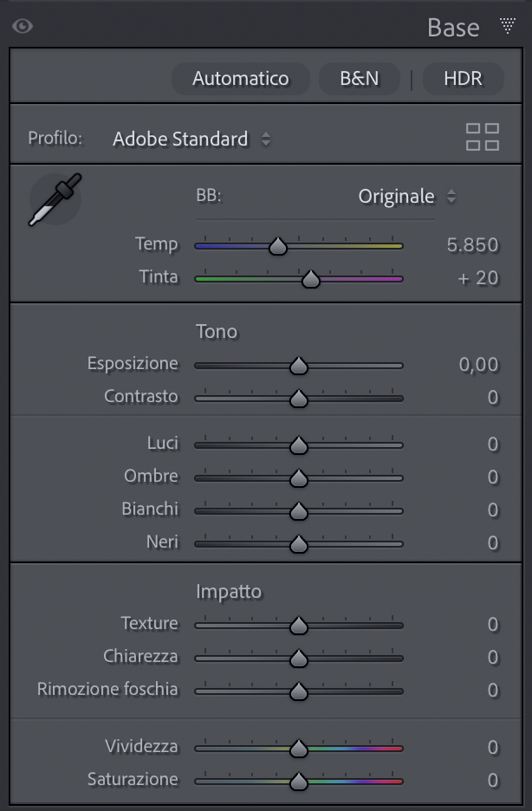The image size is (532, 811).
Task: Click the Vividezza slider handle
Action: (299, 749)
